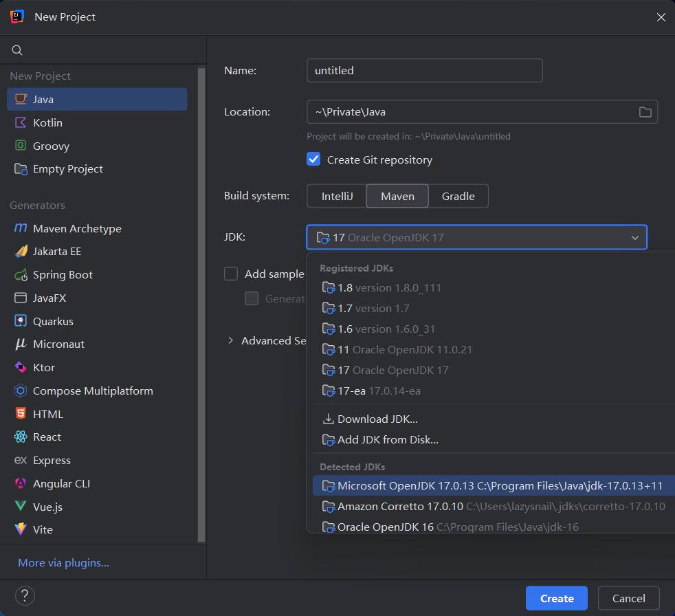Select Maven build system
Image resolution: width=675 pixels, height=616 pixels.
pyautogui.click(x=397, y=197)
